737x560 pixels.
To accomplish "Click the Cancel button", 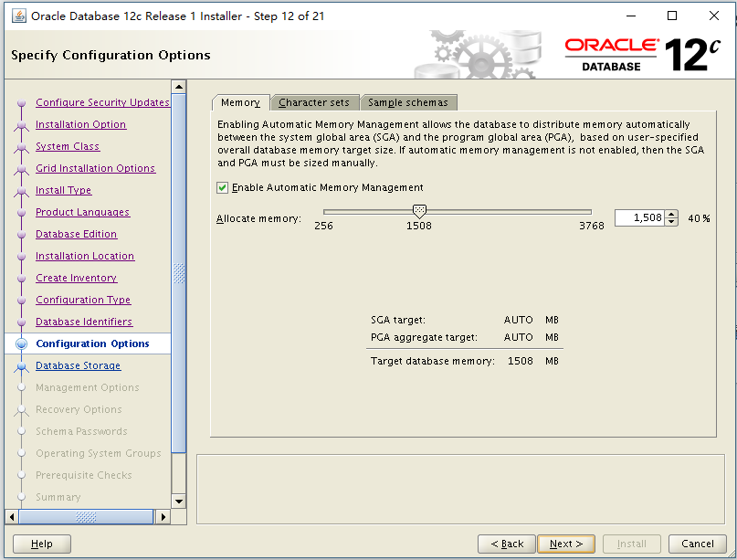I will click(x=698, y=544).
